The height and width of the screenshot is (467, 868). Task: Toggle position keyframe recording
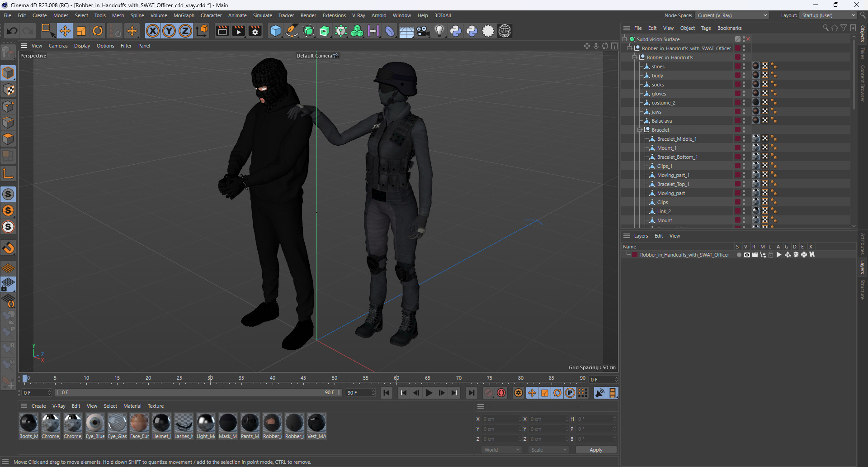(532, 393)
